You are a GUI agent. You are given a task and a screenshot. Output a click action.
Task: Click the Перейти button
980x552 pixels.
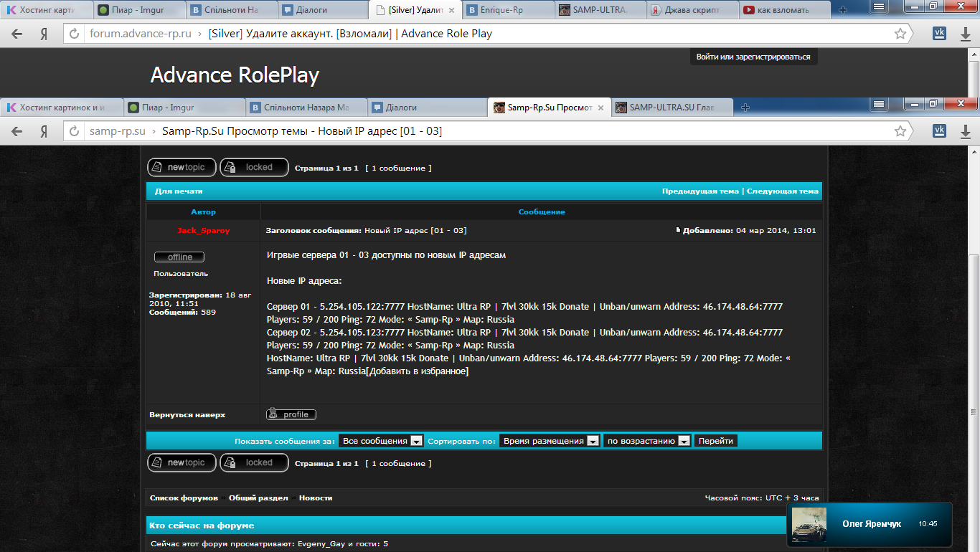[x=715, y=441]
